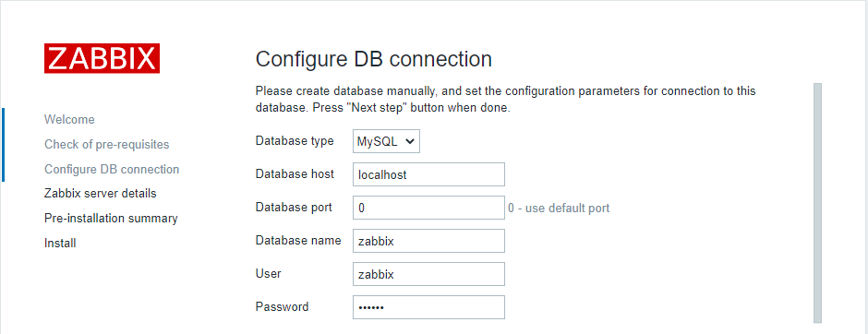Click the red ZABBIX logo
The image size is (868, 334).
[102, 58]
